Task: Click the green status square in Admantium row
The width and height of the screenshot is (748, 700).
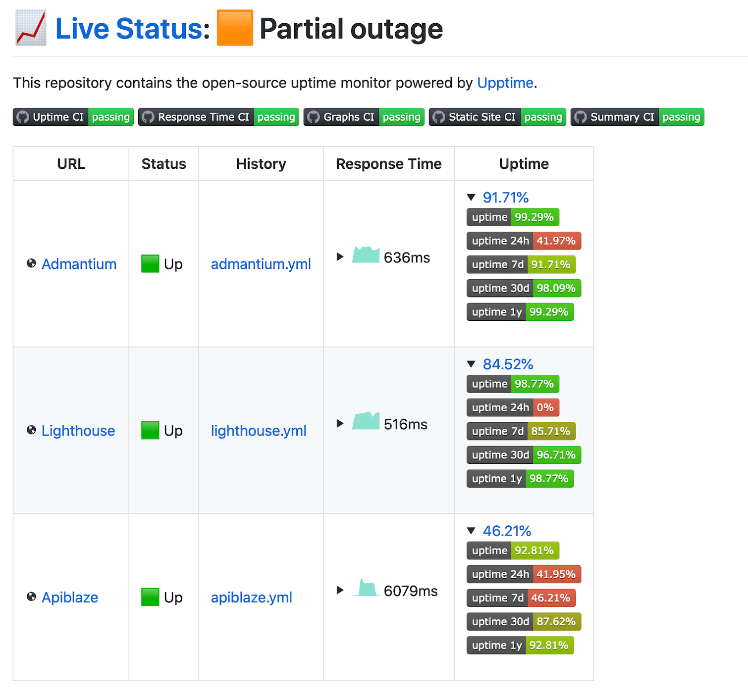Action: pyautogui.click(x=150, y=263)
